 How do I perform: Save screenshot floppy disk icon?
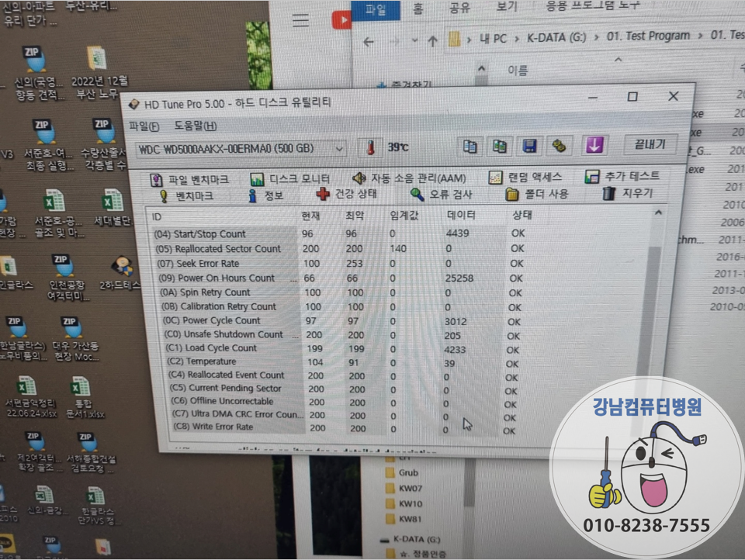tap(529, 145)
